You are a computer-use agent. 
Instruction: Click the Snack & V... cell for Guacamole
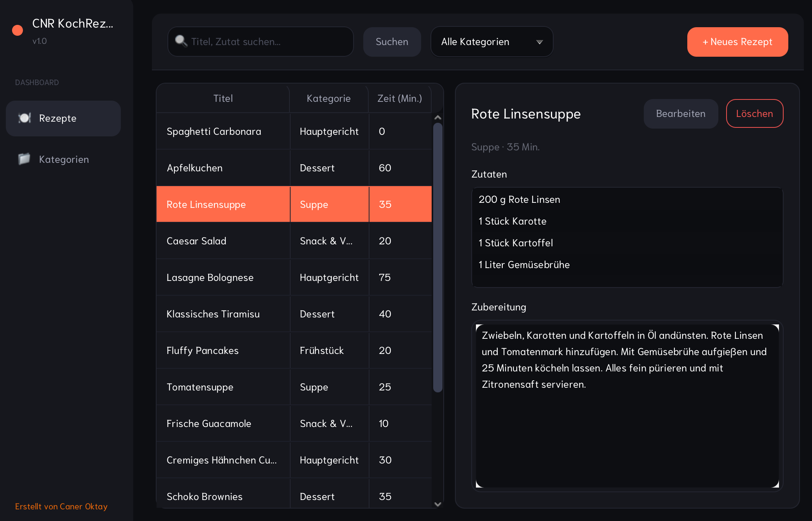[x=329, y=423]
